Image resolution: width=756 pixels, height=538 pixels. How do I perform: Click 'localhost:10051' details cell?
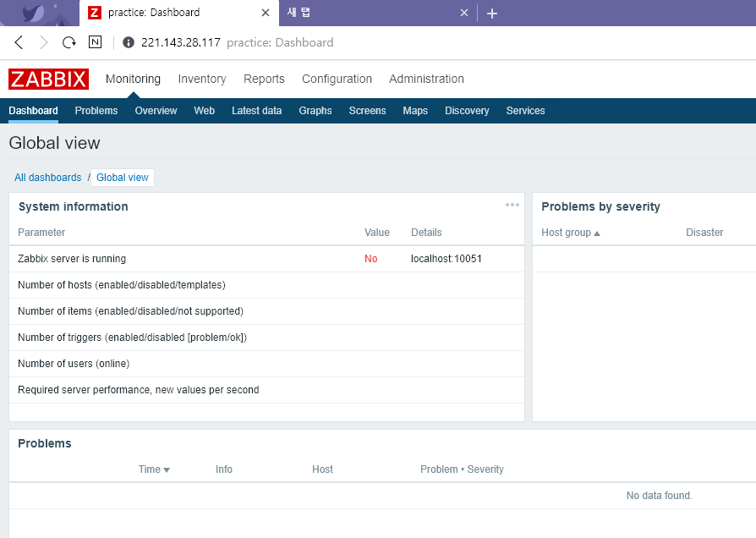tap(446, 259)
